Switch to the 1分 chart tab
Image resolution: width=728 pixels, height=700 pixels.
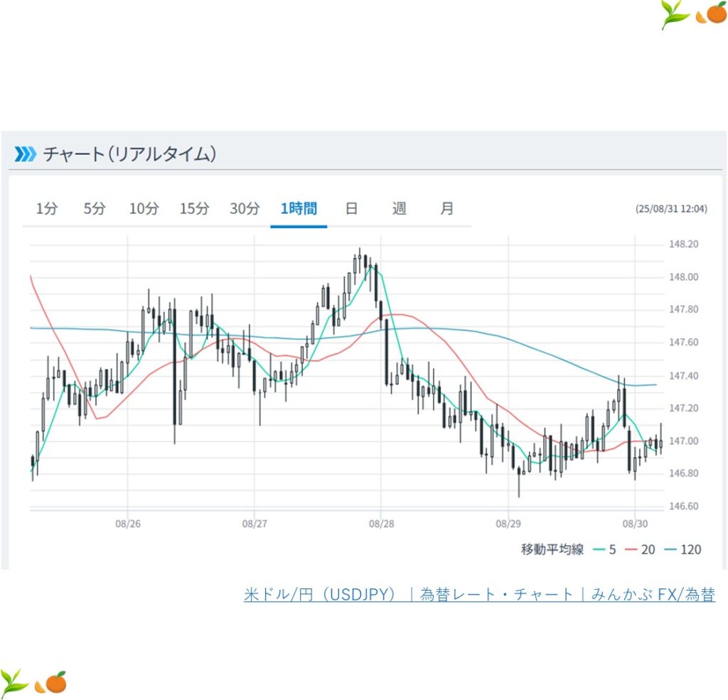[47, 208]
